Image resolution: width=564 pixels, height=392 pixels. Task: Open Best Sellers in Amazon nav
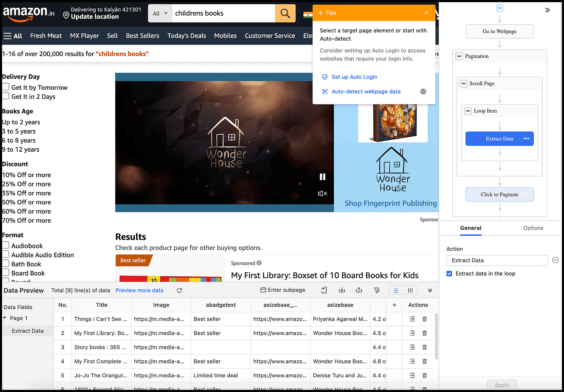point(143,36)
